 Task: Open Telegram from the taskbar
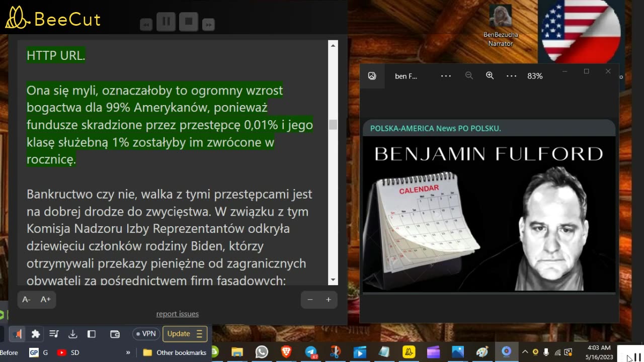pyautogui.click(x=311, y=352)
